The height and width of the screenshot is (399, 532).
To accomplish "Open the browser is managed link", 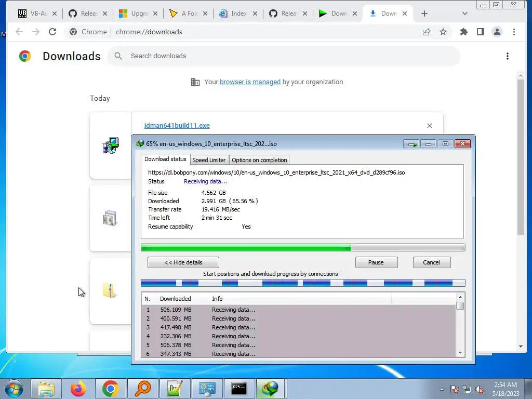I will pos(250,82).
